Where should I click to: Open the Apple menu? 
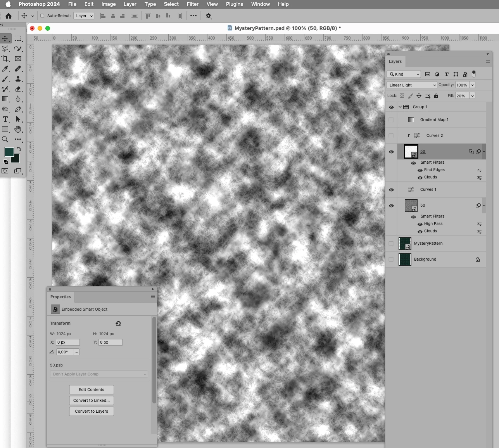[x=8, y=4]
